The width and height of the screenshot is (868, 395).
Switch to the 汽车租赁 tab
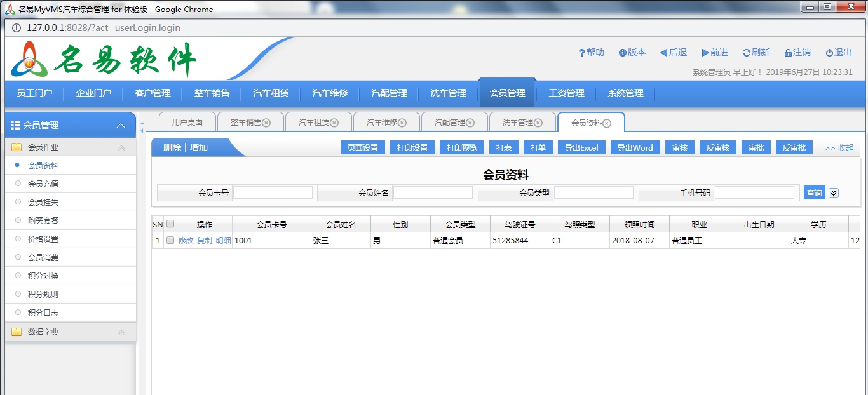click(x=313, y=121)
